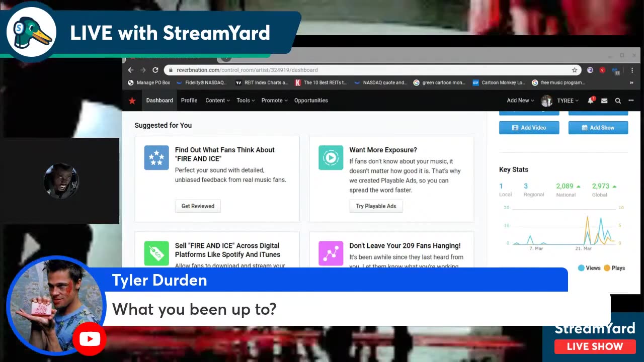Expand the Promote dropdown menu

[275, 101]
